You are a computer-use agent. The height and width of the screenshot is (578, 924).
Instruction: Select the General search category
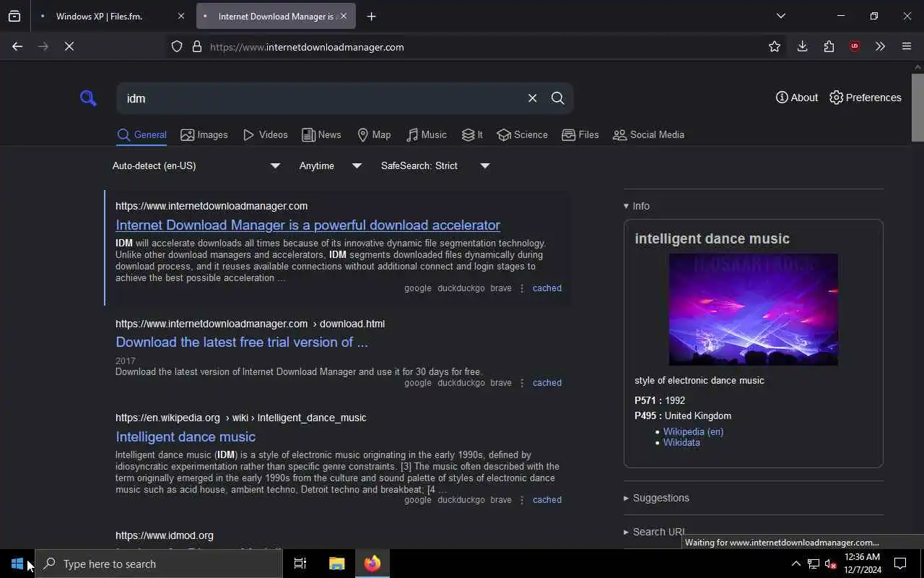[x=141, y=135]
